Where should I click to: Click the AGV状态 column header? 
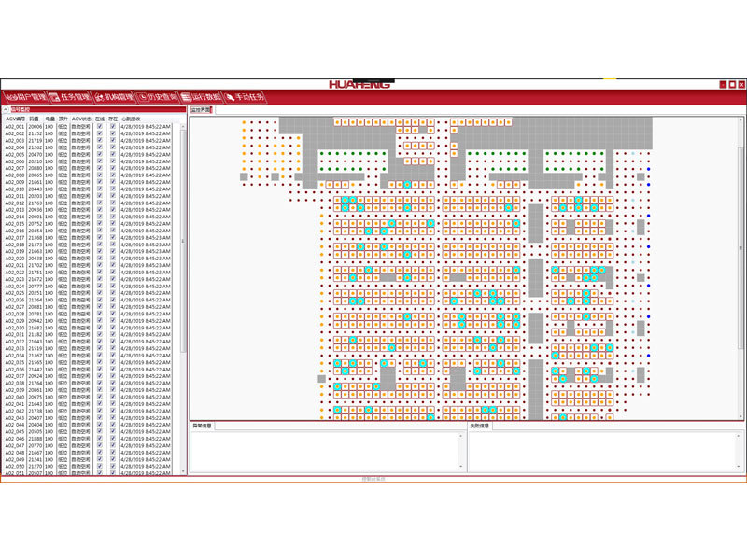[x=81, y=119]
